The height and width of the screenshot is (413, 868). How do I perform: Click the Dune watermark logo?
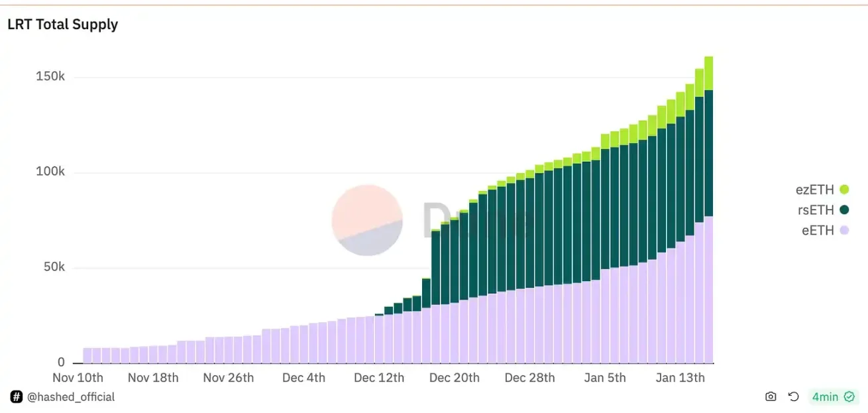(366, 219)
